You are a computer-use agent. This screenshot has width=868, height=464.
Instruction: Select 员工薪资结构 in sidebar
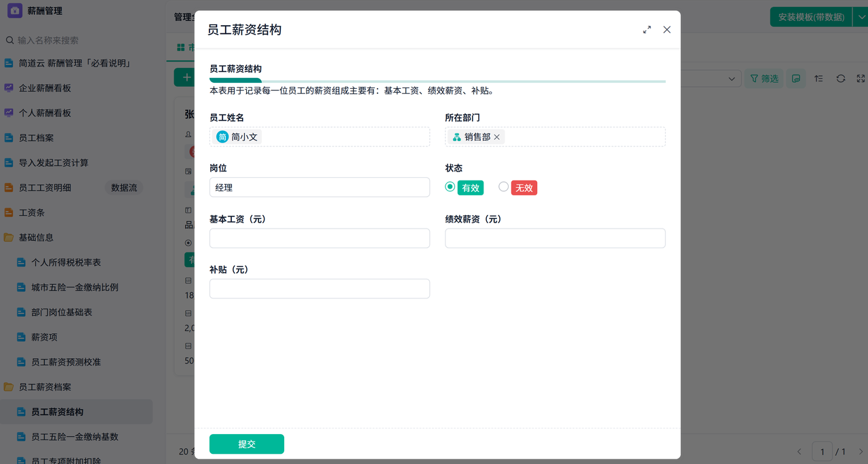[x=76, y=412]
